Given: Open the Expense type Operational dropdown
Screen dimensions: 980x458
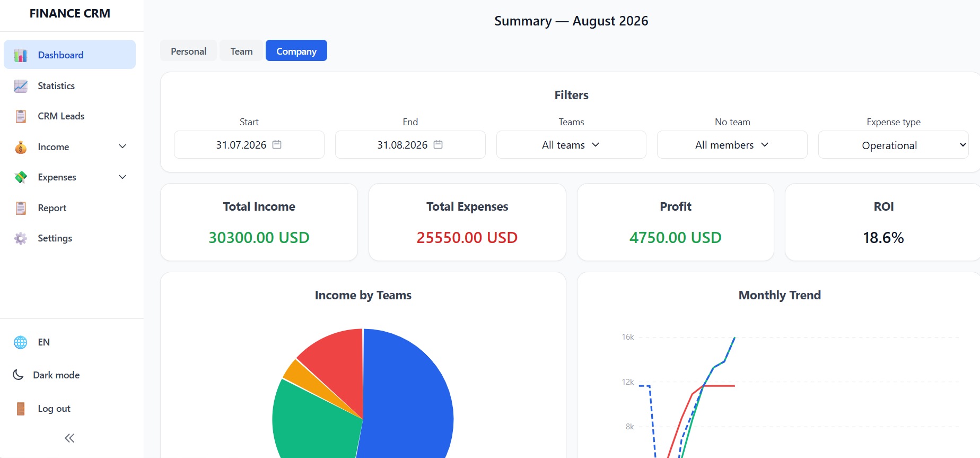Looking at the screenshot, I should pyautogui.click(x=894, y=145).
